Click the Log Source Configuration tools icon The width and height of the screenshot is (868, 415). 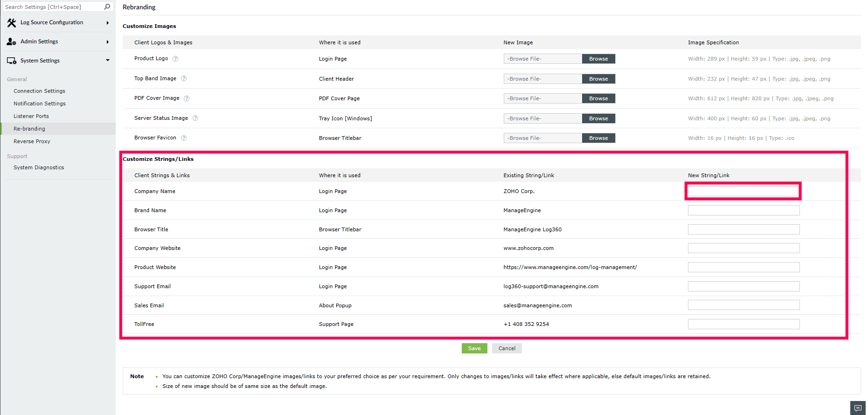(12, 22)
